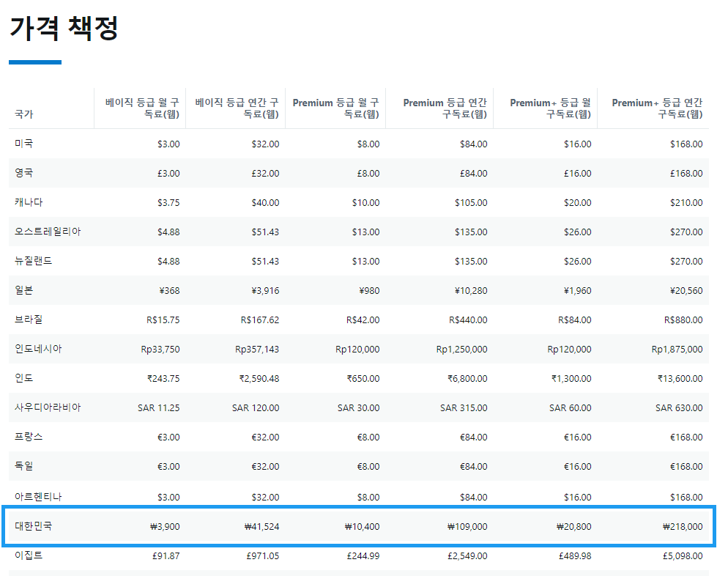Click the R$15.75 cell in 브라질 row
Image resolution: width=728 pixels, height=576 pixels.
click(163, 320)
